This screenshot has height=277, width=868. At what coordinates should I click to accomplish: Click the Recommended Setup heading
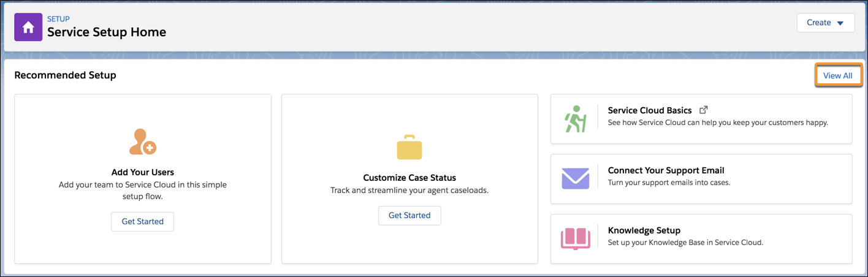(x=65, y=75)
